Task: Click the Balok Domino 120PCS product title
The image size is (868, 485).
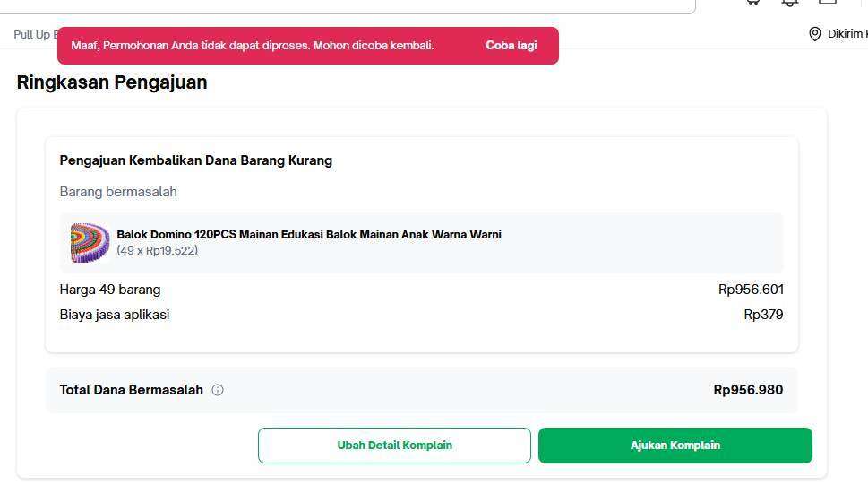Action: click(x=309, y=235)
